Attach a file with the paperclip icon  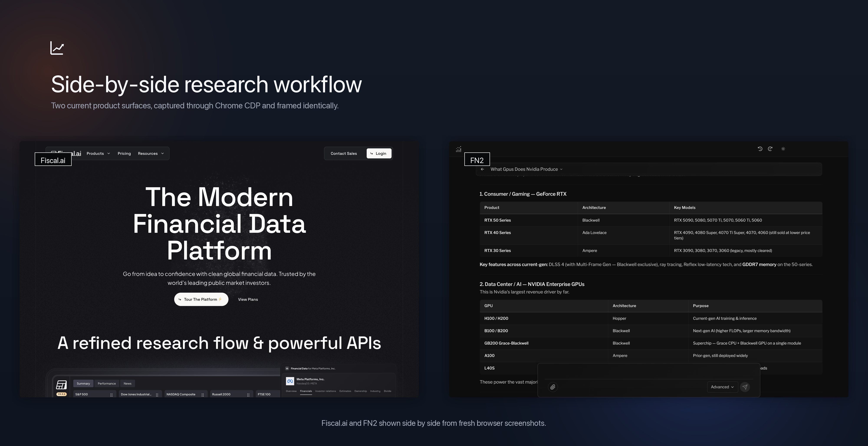[x=553, y=387]
